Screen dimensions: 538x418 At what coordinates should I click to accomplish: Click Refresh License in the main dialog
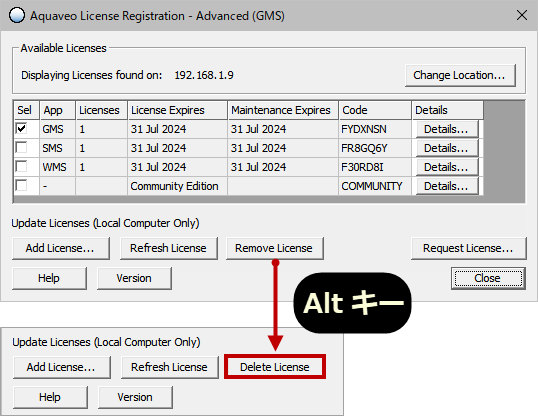click(x=168, y=248)
